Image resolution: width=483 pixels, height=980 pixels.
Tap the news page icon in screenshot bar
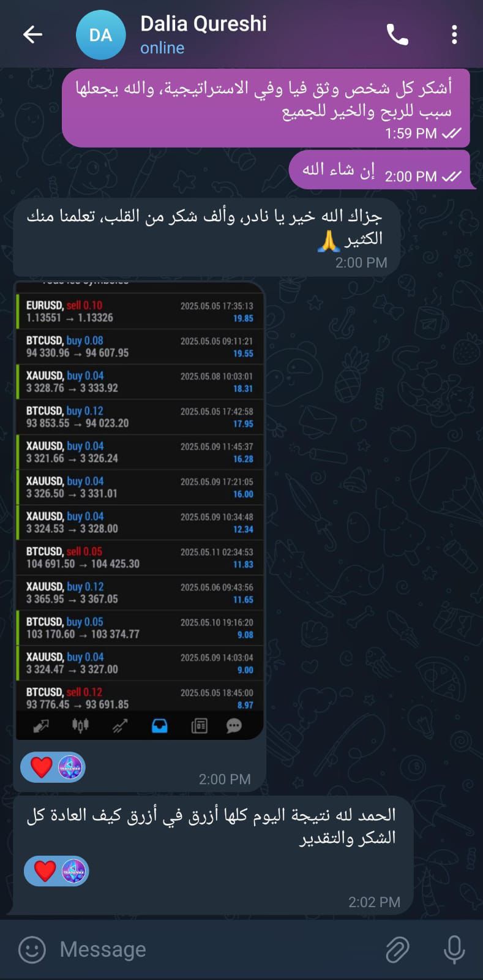click(x=199, y=726)
